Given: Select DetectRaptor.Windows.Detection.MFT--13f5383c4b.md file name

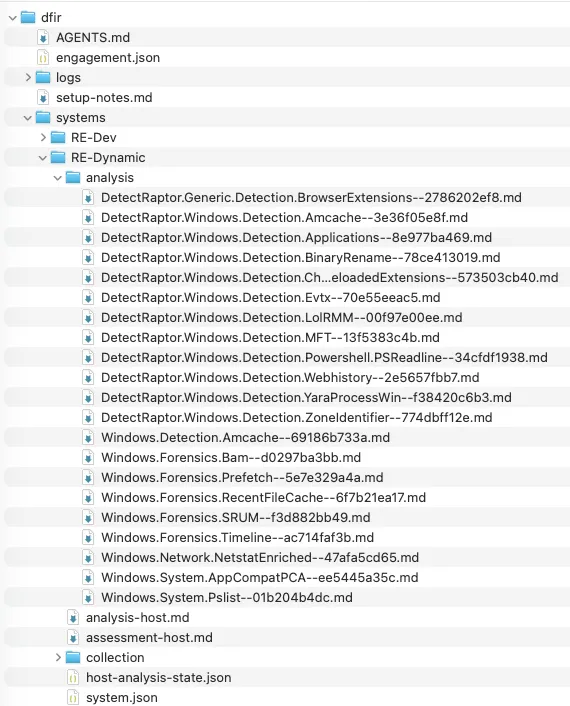Looking at the screenshot, I should [270, 338].
